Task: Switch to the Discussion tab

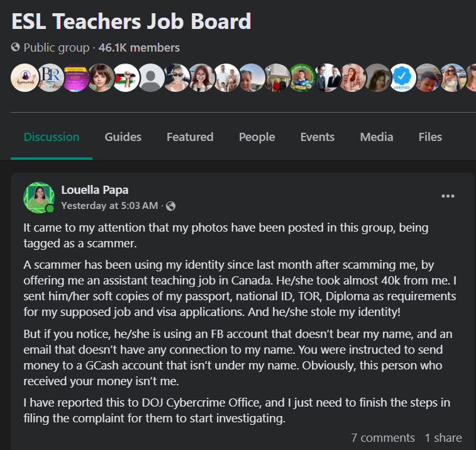Action: pos(52,137)
